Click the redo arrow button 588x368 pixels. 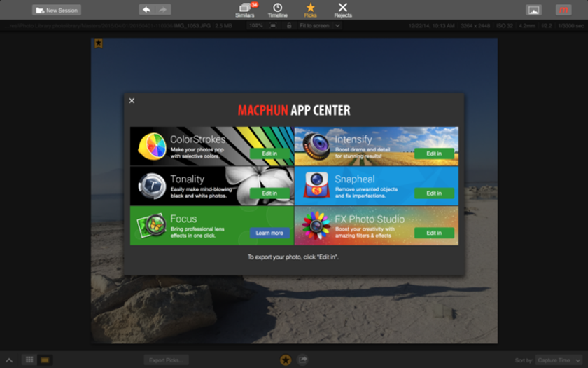click(x=163, y=10)
